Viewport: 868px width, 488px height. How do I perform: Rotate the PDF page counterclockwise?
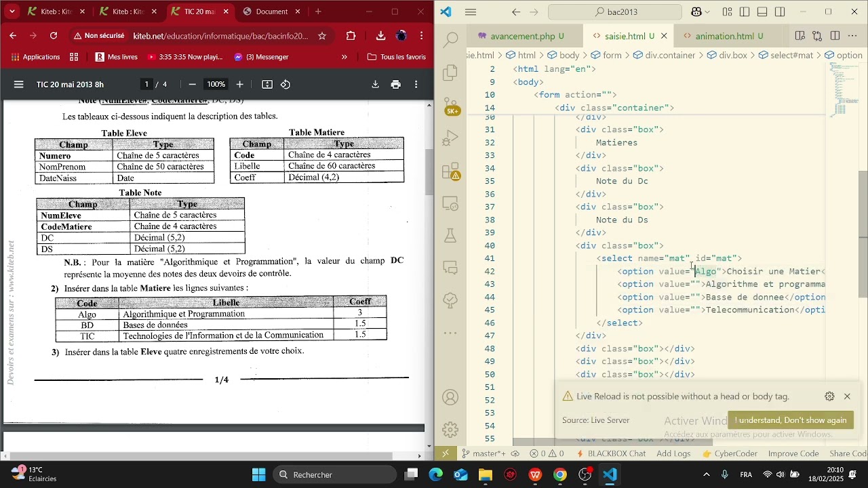[285, 84]
